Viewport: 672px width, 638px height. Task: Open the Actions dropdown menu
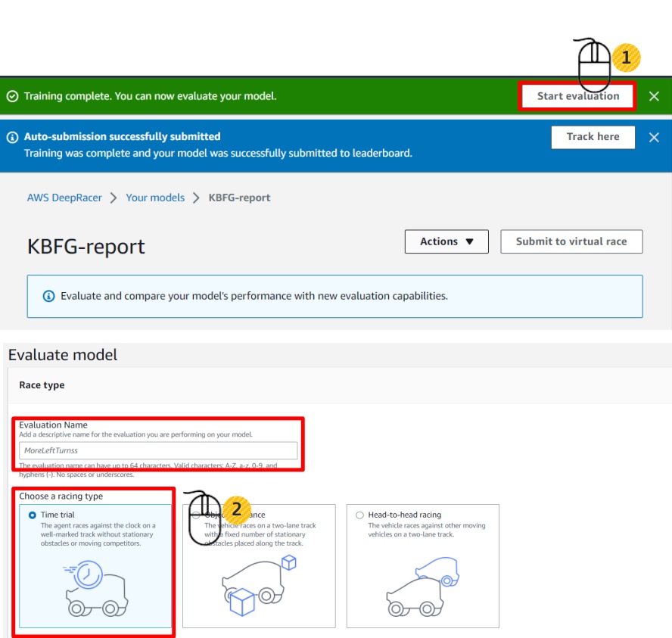446,241
